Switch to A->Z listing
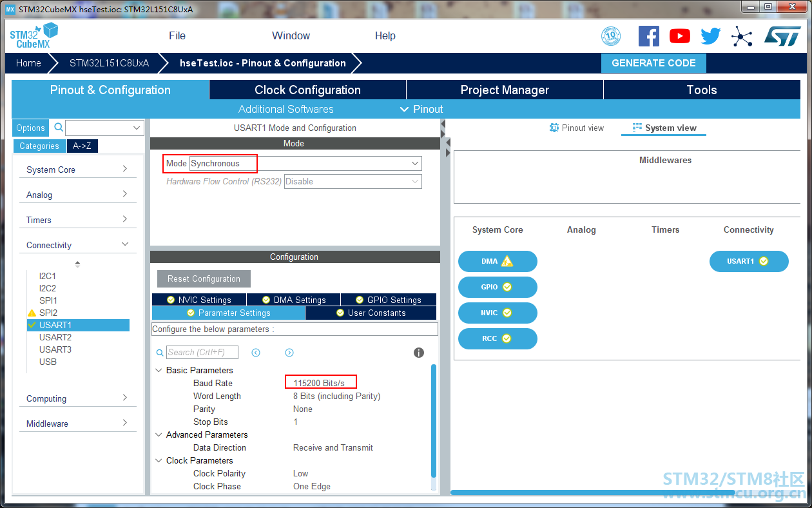The height and width of the screenshot is (508, 812). coord(82,146)
